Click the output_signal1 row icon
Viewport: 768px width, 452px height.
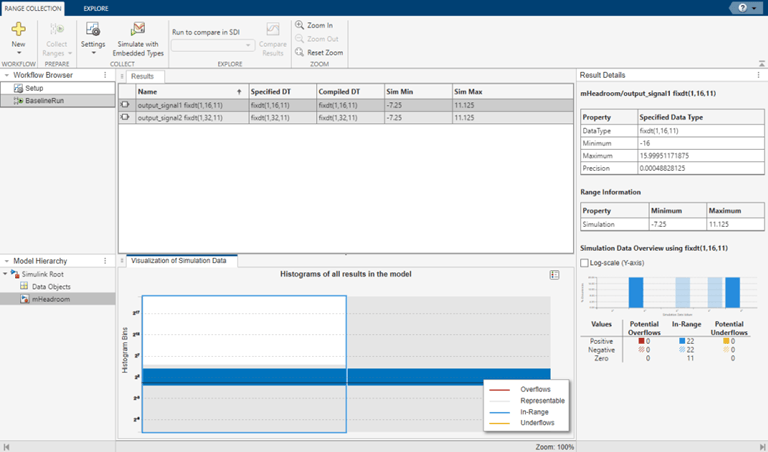(125, 105)
